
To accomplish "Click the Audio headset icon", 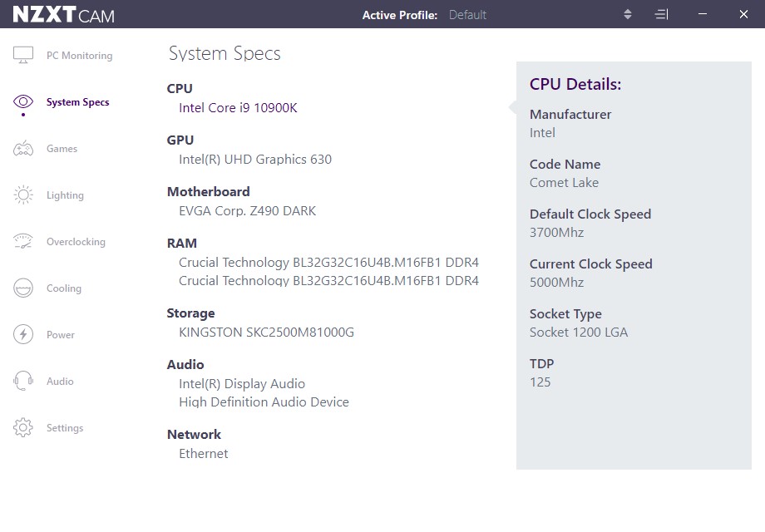I will (23, 381).
